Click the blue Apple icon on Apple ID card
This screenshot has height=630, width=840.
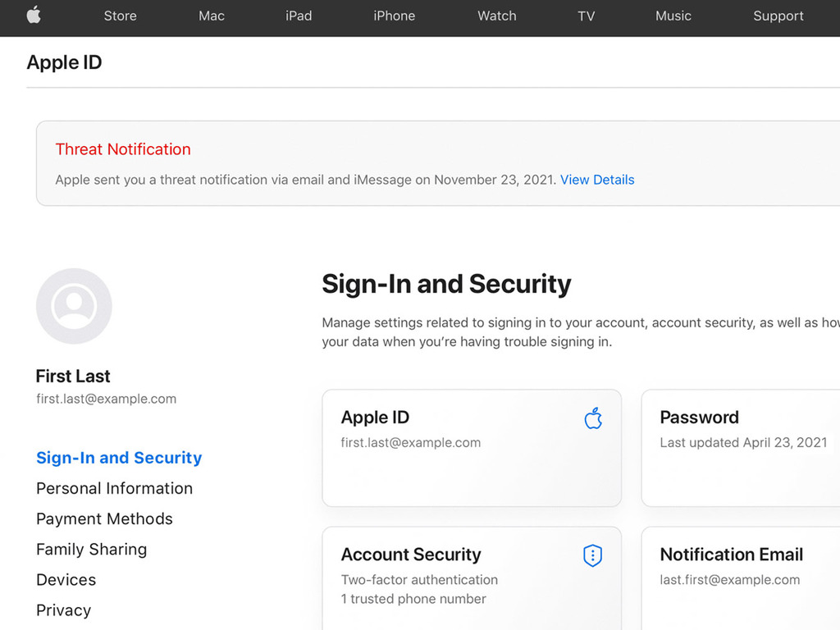593,418
